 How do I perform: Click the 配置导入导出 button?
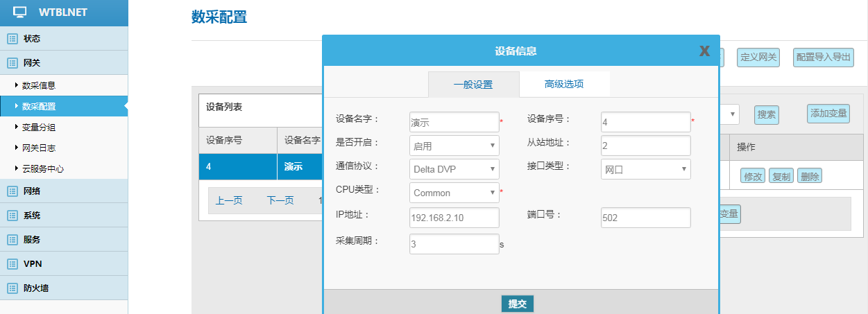[823, 58]
